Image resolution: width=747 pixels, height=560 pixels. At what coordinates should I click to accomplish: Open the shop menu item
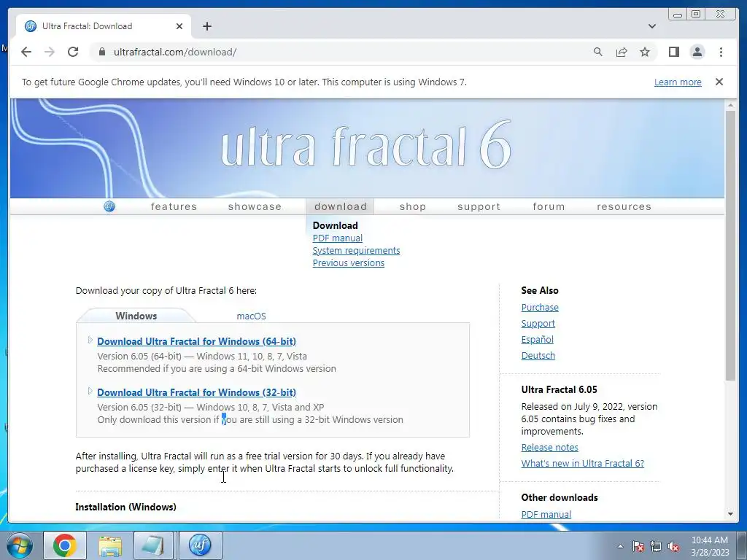[x=413, y=206]
